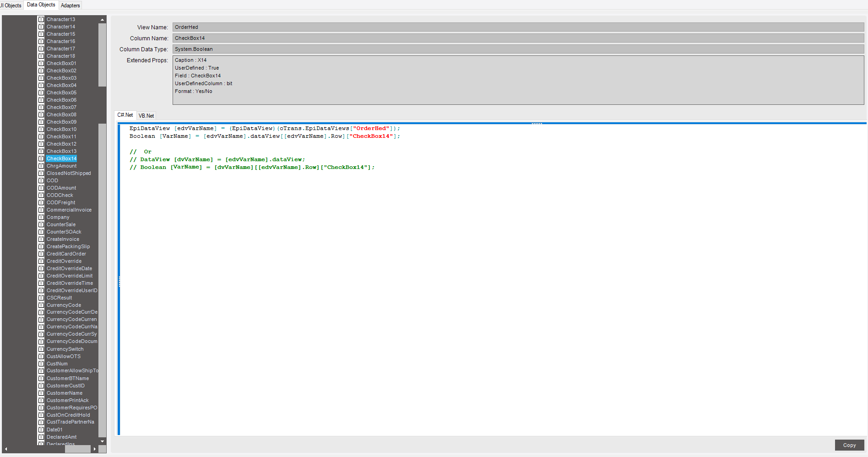
Task: Select the C#.Net tab
Action: [125, 115]
